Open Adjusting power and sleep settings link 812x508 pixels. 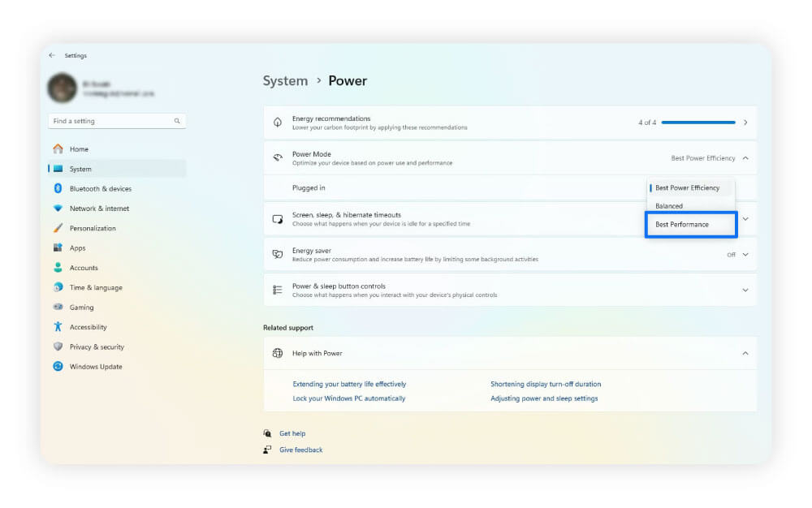point(544,398)
